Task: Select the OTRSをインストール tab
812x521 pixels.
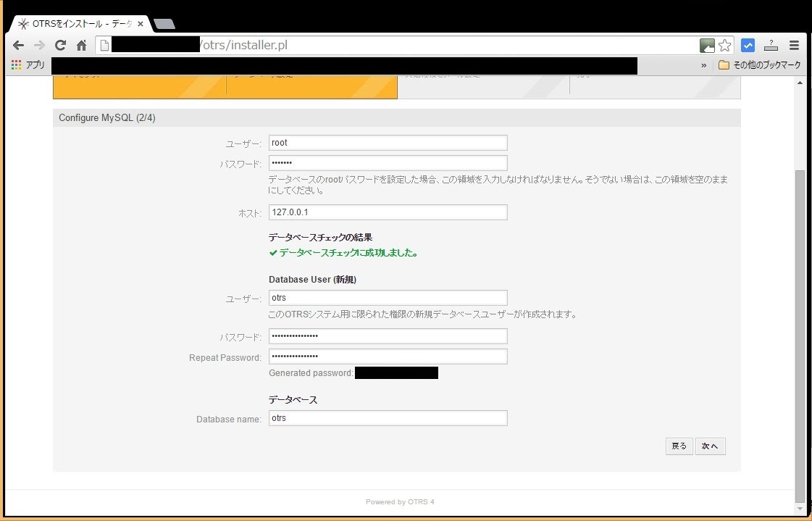Action: (x=81, y=24)
